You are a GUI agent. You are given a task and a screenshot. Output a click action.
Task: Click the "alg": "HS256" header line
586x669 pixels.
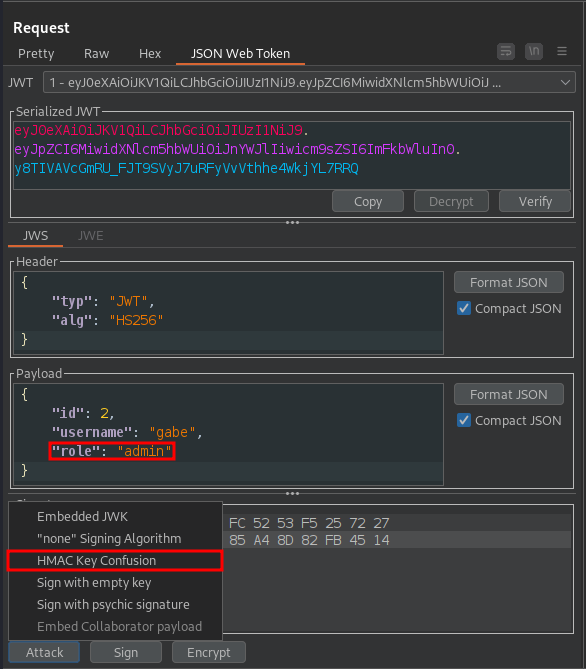[x=108, y=320]
